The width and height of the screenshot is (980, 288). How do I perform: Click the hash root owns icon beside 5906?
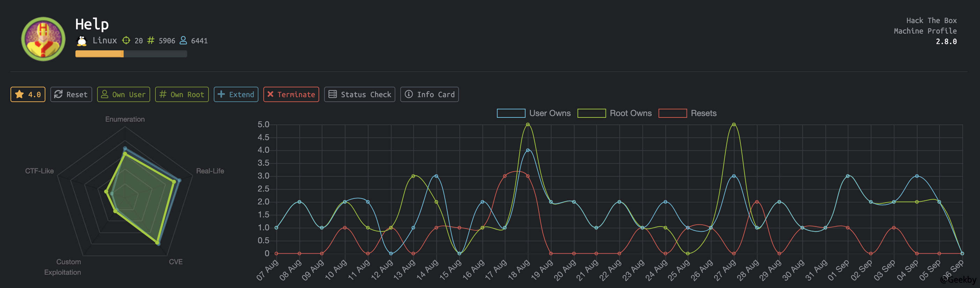click(x=151, y=41)
